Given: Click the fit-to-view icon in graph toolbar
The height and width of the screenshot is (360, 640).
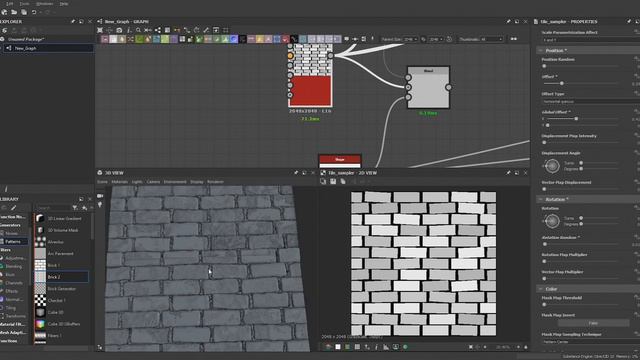Looking at the screenshot, I should (x=100, y=30).
